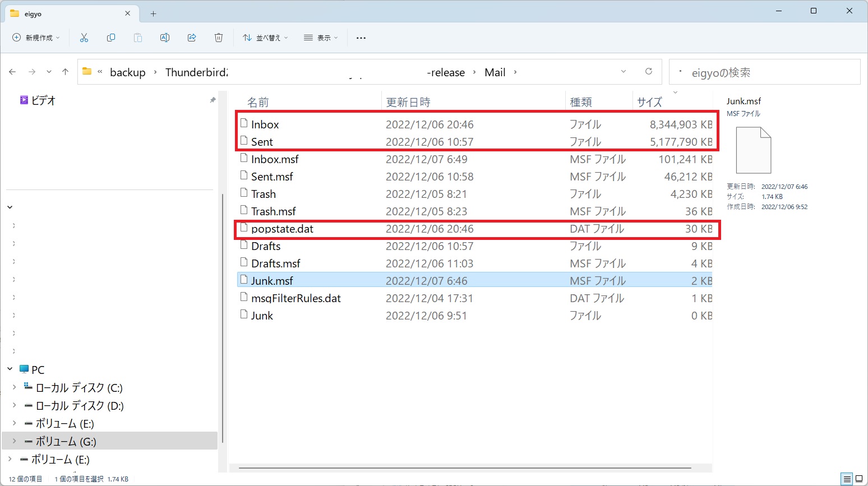Click the Delete trash can icon

[219, 38]
